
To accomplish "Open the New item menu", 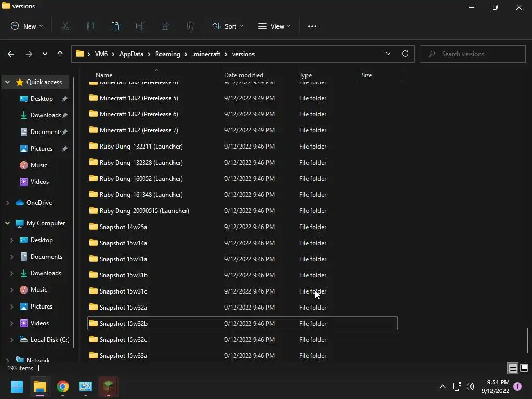I will click(x=27, y=26).
